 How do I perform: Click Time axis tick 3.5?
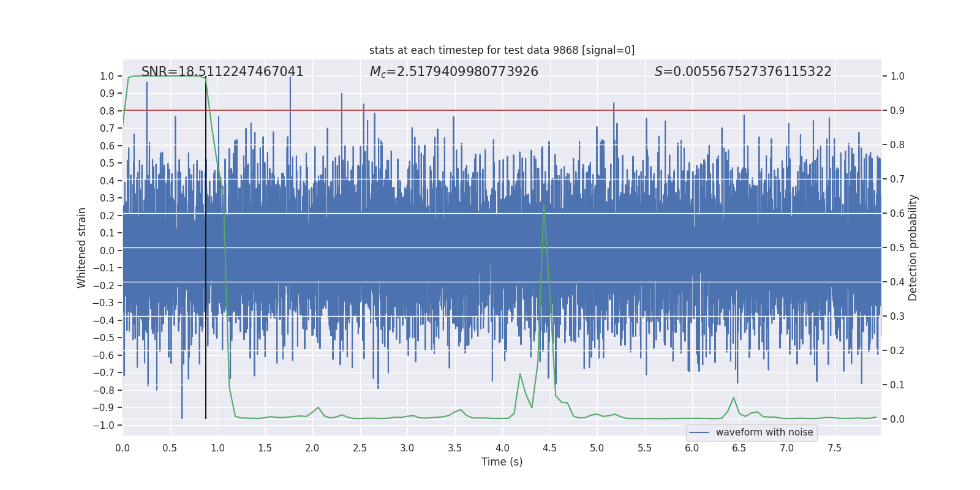454,448
